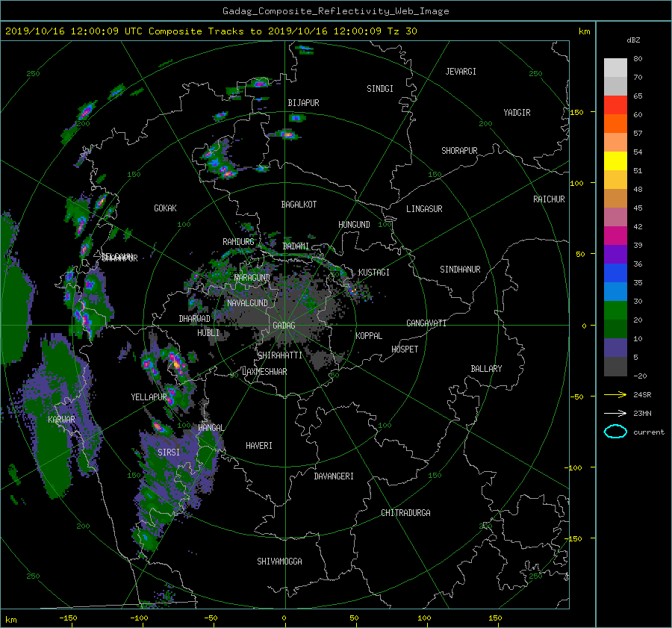
Task: Click the NAVALGUND city label
Action: [247, 303]
